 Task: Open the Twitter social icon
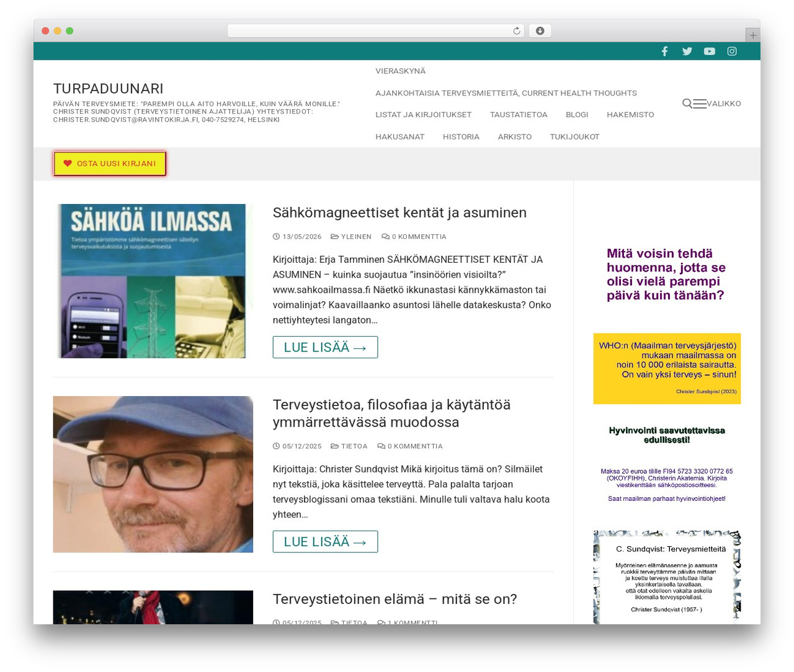click(x=687, y=51)
